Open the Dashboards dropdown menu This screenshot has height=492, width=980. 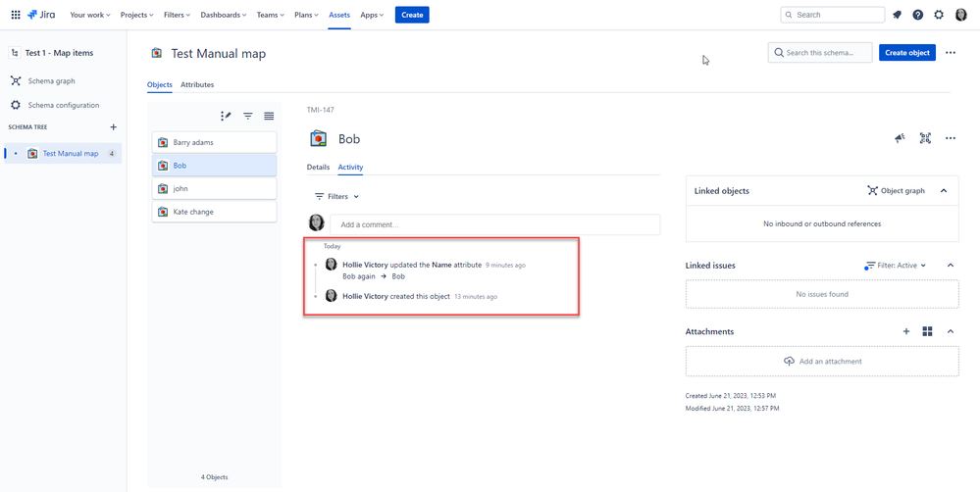[223, 15]
